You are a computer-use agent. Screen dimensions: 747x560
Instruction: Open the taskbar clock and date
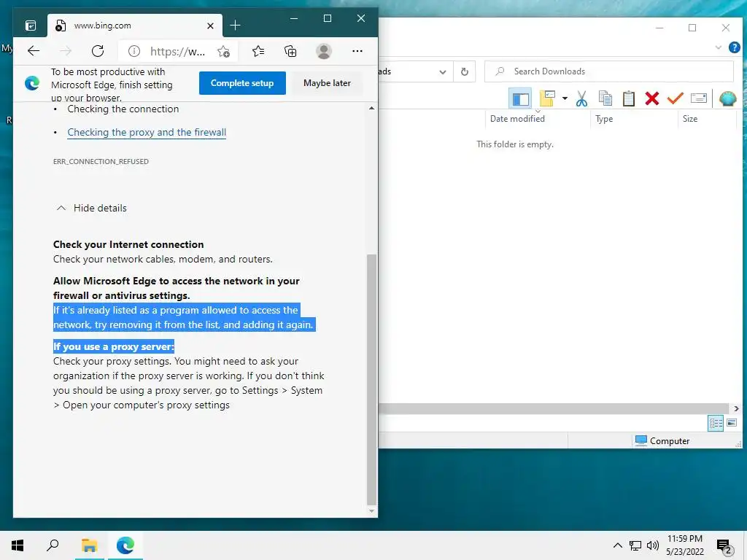[x=684, y=545]
